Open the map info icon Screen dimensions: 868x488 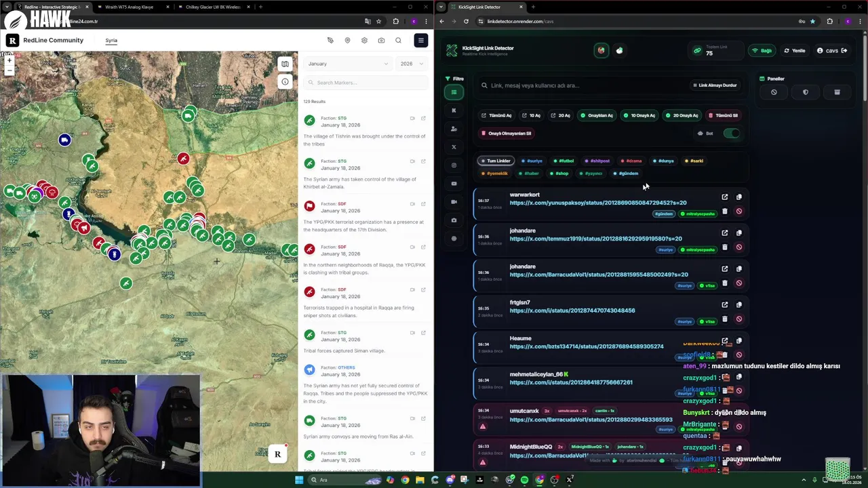click(285, 82)
